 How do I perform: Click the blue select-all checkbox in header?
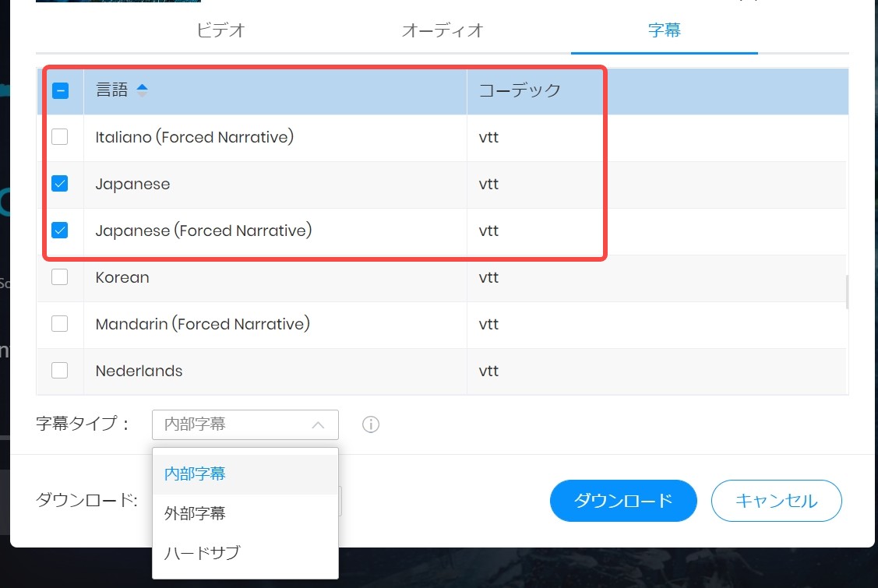pyautogui.click(x=60, y=91)
